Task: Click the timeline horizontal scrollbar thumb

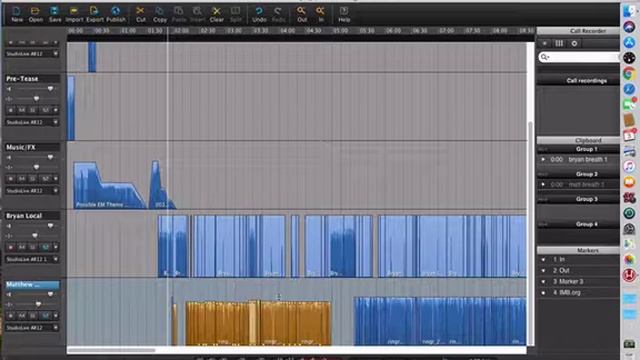Action: click(x=111, y=350)
